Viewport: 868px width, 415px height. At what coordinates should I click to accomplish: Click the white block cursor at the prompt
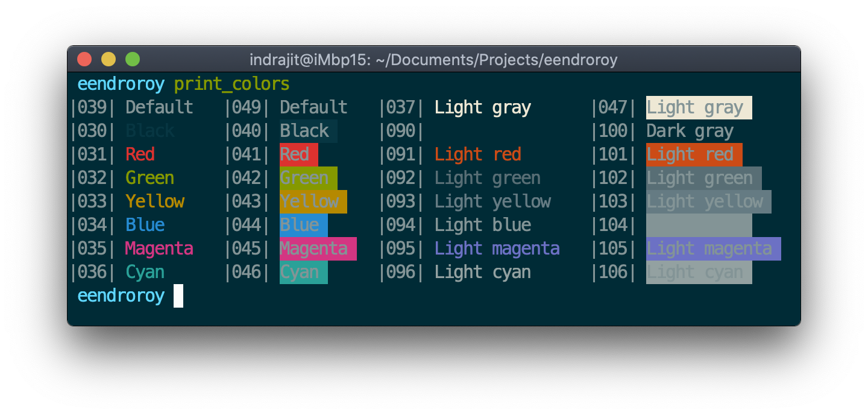coord(178,296)
